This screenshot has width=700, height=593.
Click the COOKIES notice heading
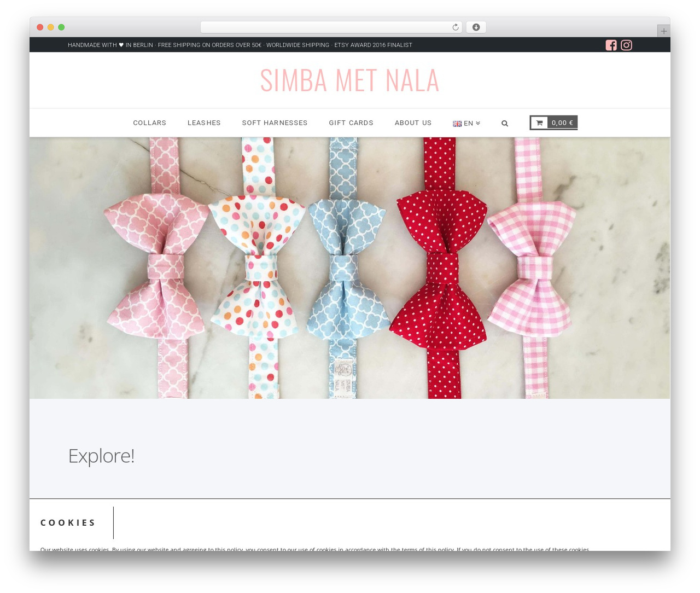(x=68, y=522)
